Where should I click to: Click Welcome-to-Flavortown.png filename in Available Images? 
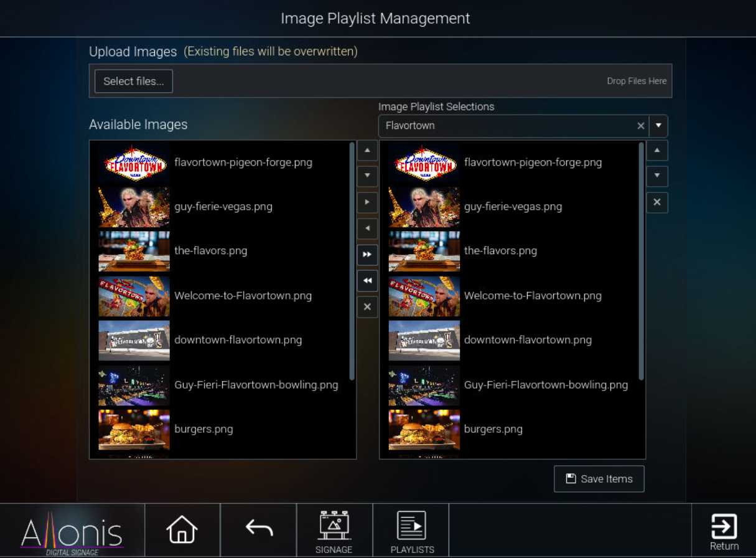(243, 296)
